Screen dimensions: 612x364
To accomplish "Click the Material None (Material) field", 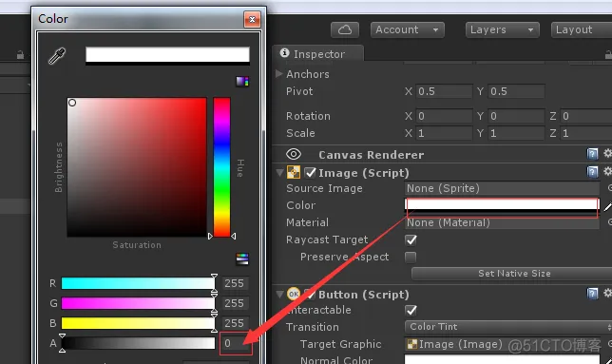I will coord(503,222).
